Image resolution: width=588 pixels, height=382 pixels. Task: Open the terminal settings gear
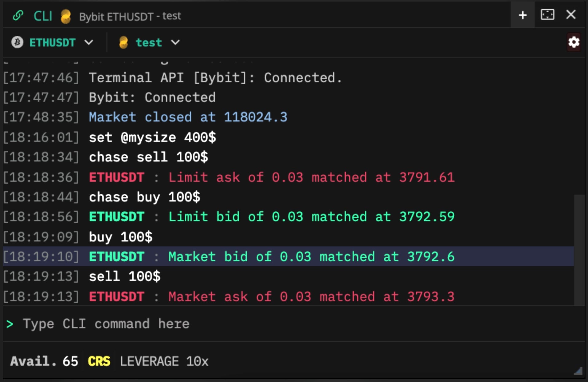574,42
